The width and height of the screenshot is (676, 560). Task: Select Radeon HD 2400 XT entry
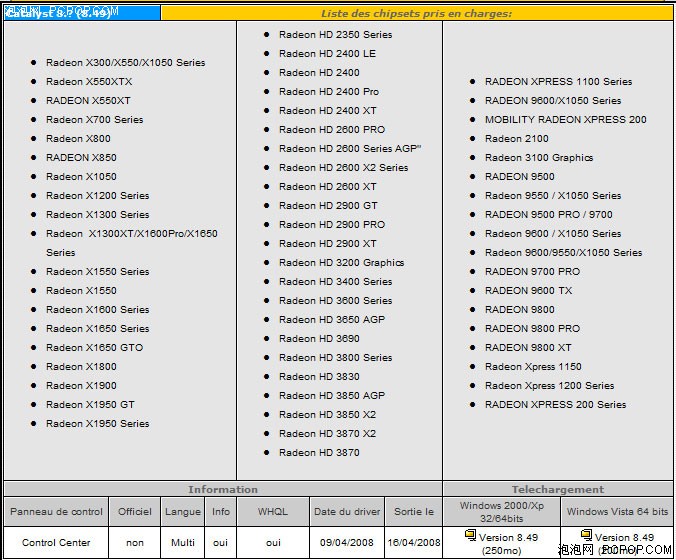click(327, 110)
